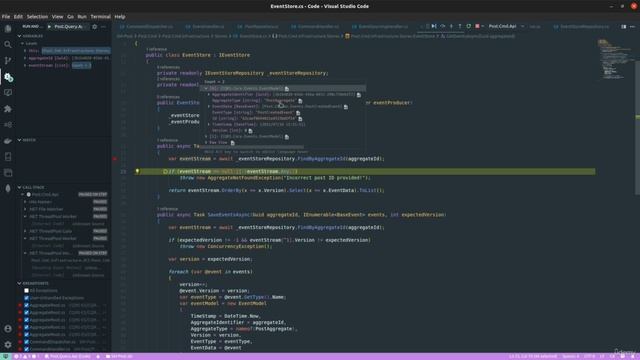Split the editor to the right
This screenshot has width=640, height=360.
click(x=623, y=27)
